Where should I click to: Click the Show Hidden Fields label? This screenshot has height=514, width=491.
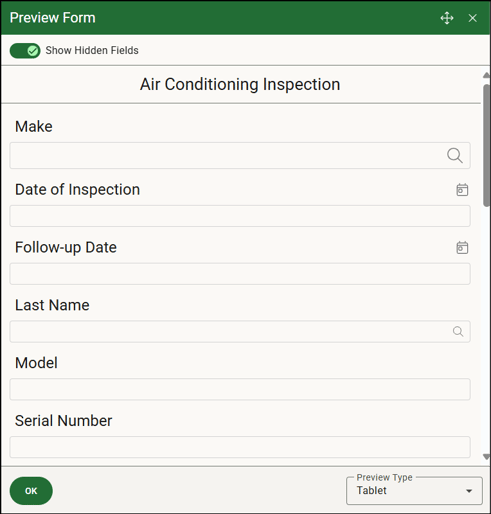pos(92,50)
